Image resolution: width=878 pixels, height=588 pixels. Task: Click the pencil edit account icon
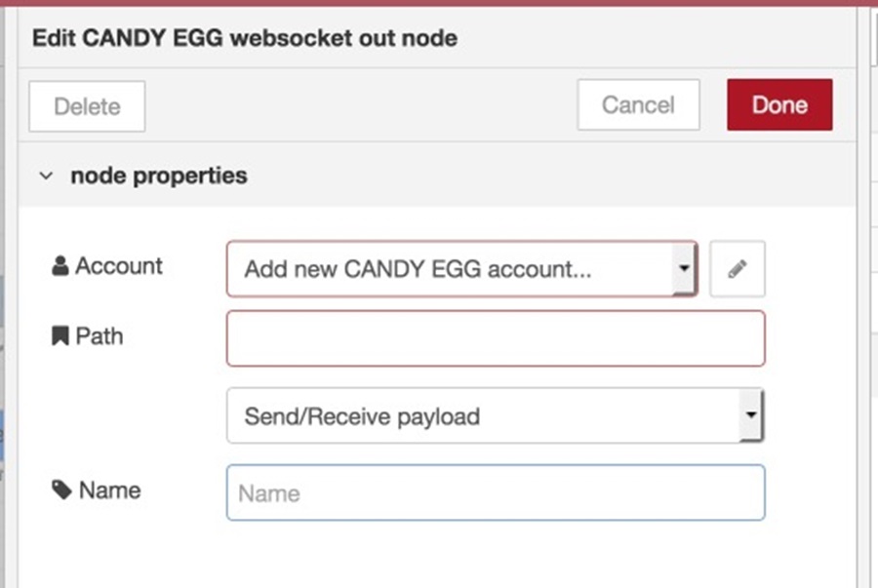[737, 269]
